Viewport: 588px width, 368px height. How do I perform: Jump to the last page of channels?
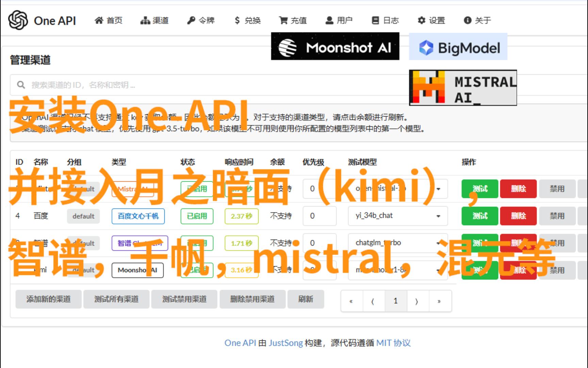[440, 301]
